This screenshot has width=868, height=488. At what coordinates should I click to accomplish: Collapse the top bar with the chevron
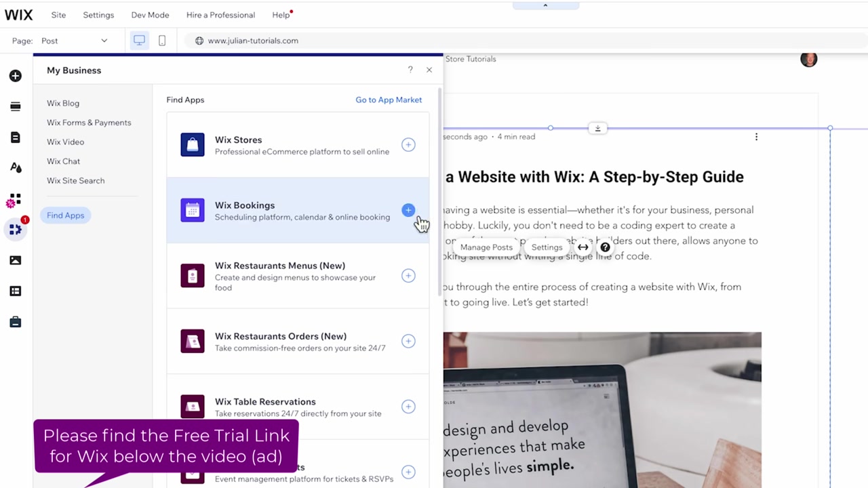point(545,5)
